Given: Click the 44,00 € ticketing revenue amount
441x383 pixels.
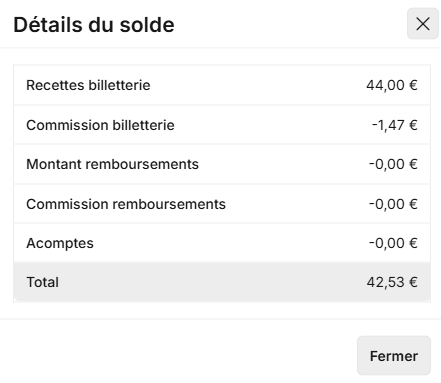Looking at the screenshot, I should tap(392, 85).
